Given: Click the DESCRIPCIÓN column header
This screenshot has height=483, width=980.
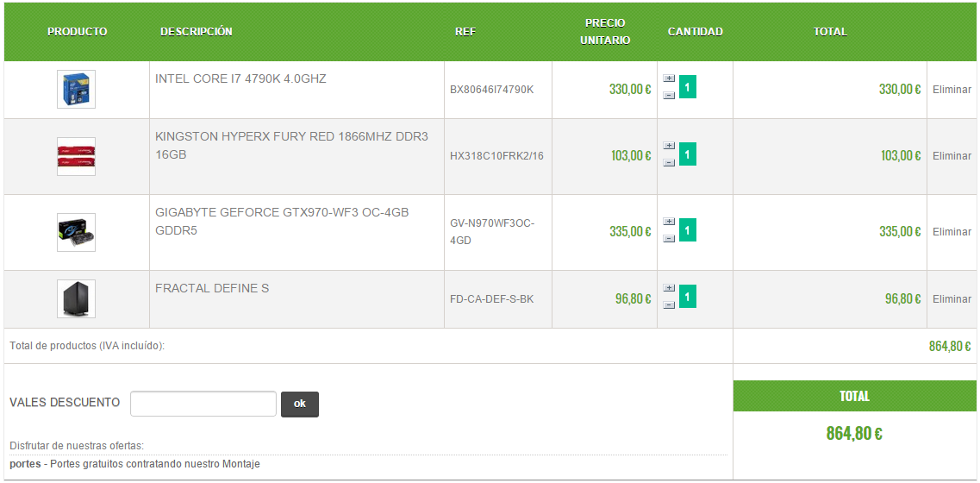Looking at the screenshot, I should click(x=197, y=32).
